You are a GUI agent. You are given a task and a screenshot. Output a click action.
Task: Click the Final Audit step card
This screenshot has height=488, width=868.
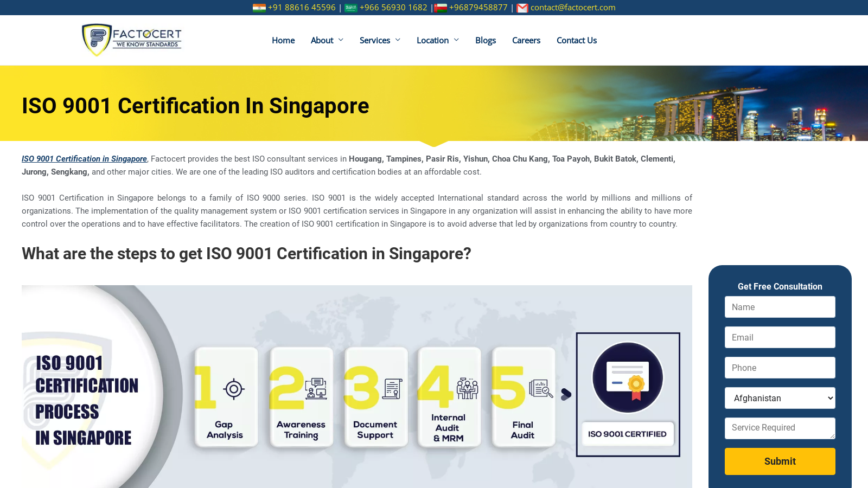pyautogui.click(x=523, y=397)
